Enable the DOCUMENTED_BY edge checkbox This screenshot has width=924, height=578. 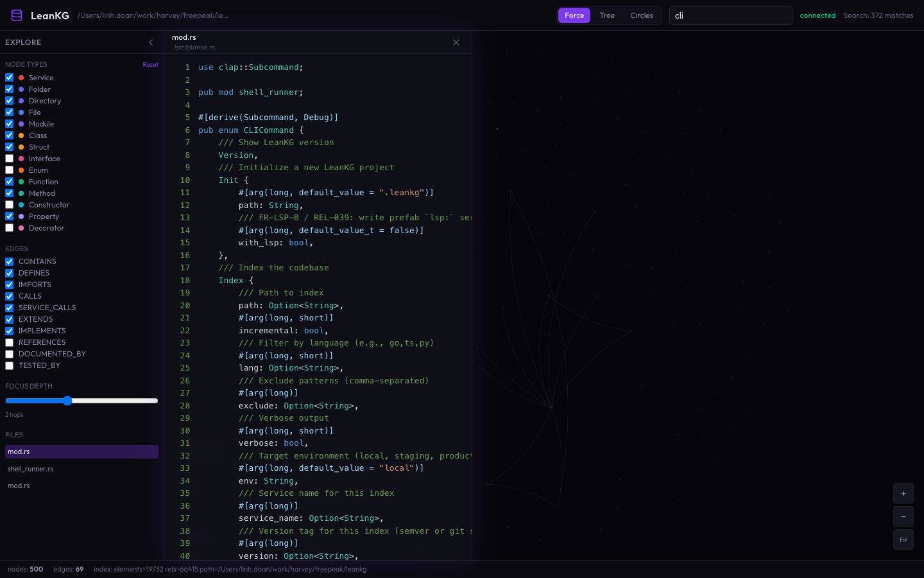(x=9, y=354)
